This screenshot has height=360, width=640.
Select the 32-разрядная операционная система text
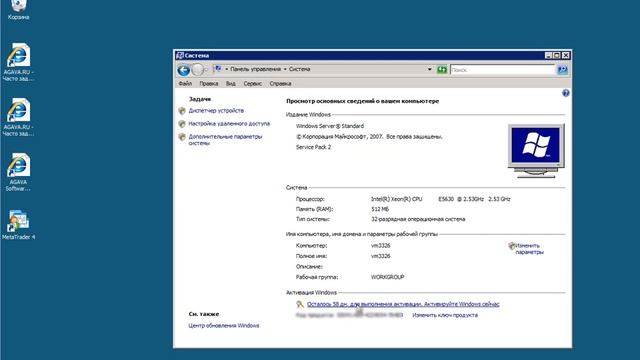coord(418,219)
